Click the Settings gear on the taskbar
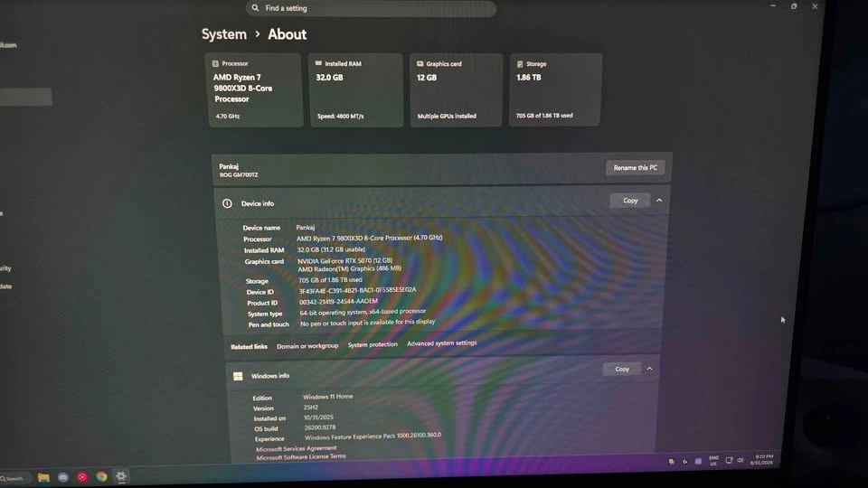The width and height of the screenshot is (868, 488). click(x=120, y=476)
